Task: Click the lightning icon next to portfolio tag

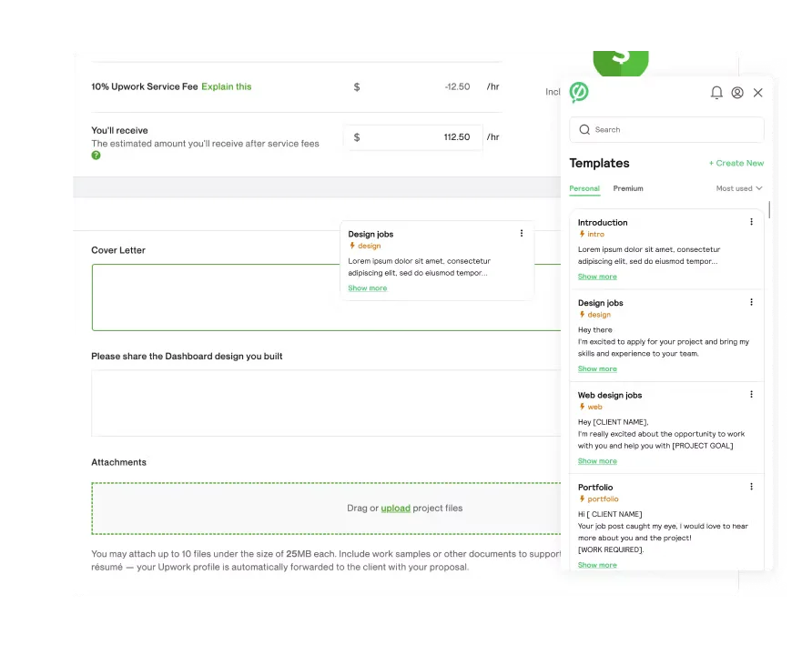Action: point(582,499)
